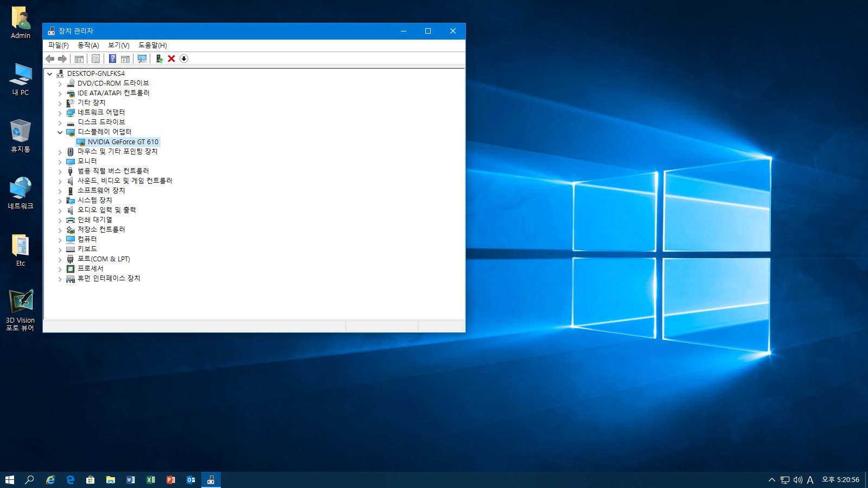This screenshot has width=868, height=488.
Task: Click the 프로세서 chip icon
Action: click(x=71, y=269)
